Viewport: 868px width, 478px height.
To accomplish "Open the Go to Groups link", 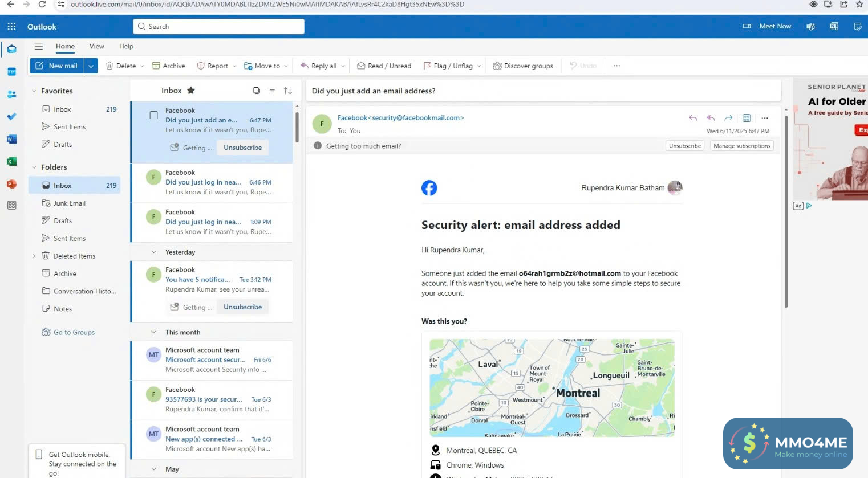I will (74, 333).
